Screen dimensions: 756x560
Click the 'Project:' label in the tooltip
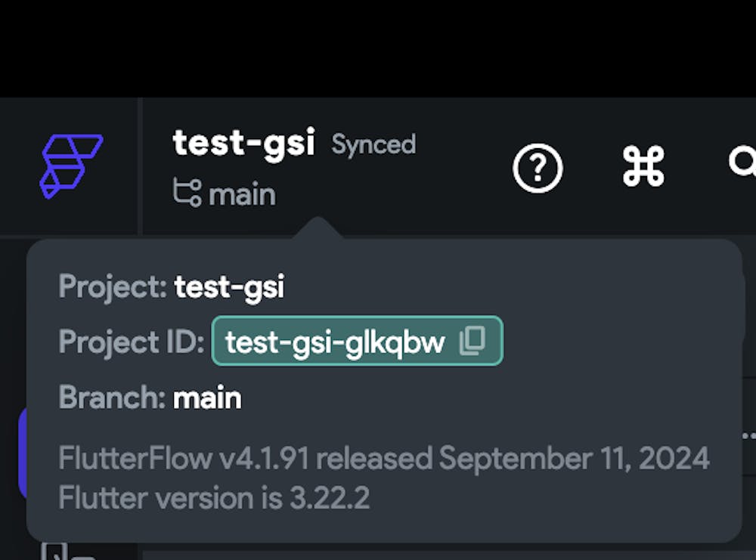click(113, 287)
